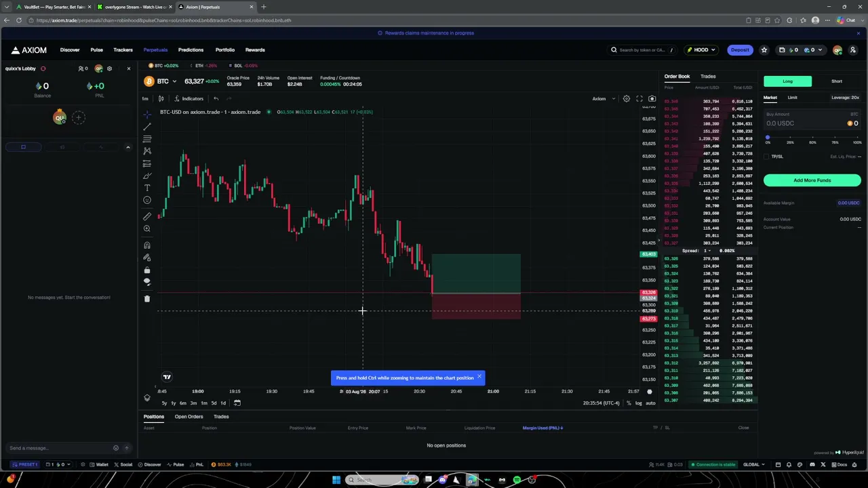Open the Open Orders tab

coord(189,417)
